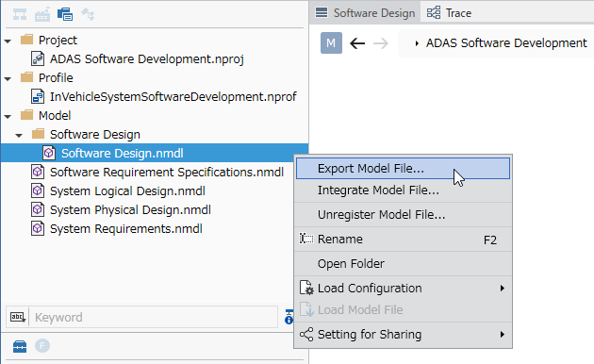Click the Model folder icon
This screenshot has height=364, width=594.
26,115
